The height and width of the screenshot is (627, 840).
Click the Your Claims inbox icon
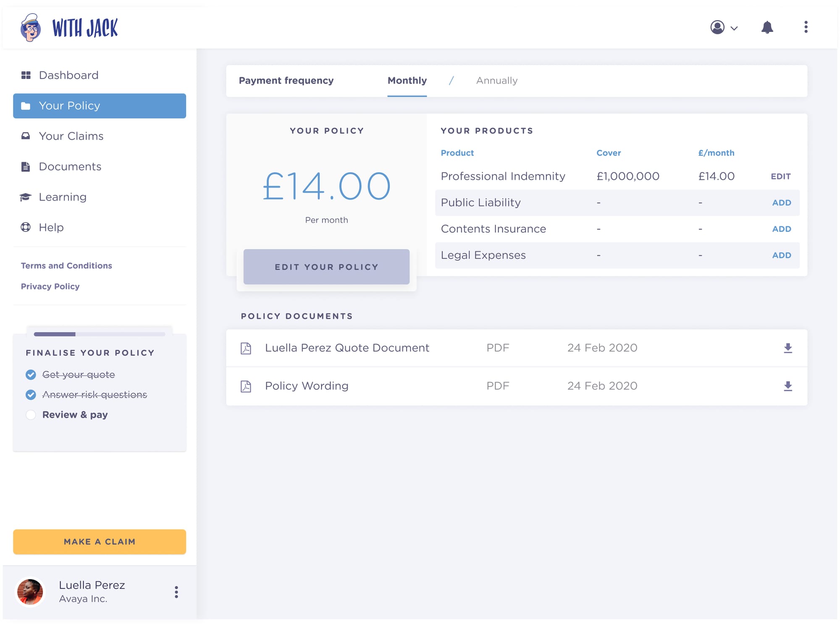[x=26, y=136]
